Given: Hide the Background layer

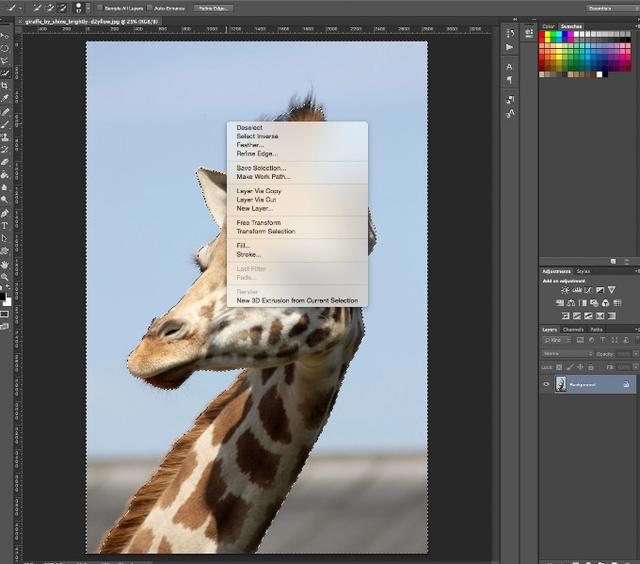Looking at the screenshot, I should (x=546, y=384).
